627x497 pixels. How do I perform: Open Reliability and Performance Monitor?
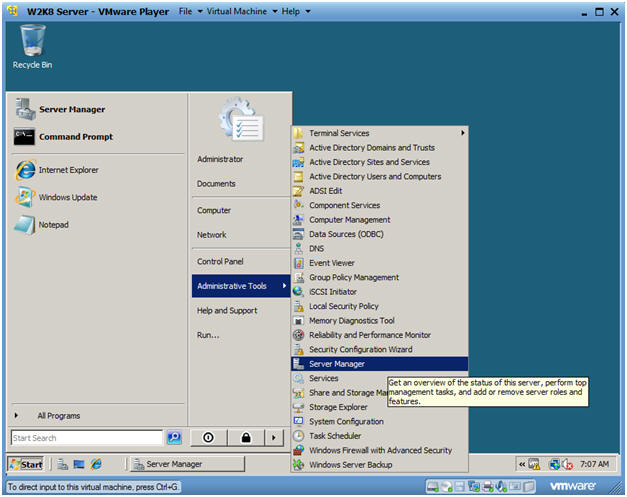380,335
